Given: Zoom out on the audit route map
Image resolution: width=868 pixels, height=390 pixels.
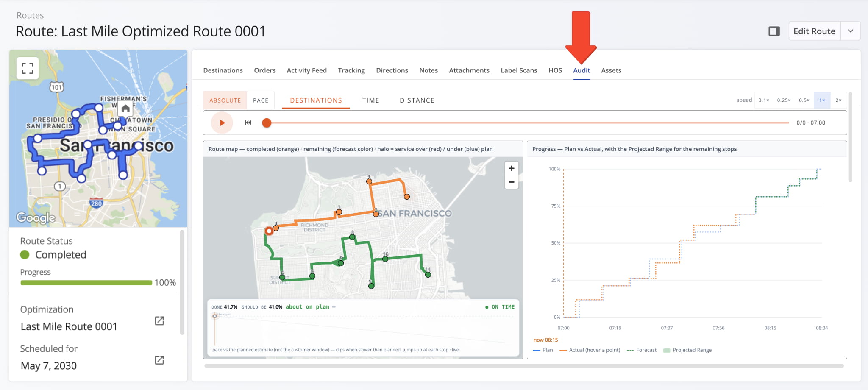Looking at the screenshot, I should point(512,182).
